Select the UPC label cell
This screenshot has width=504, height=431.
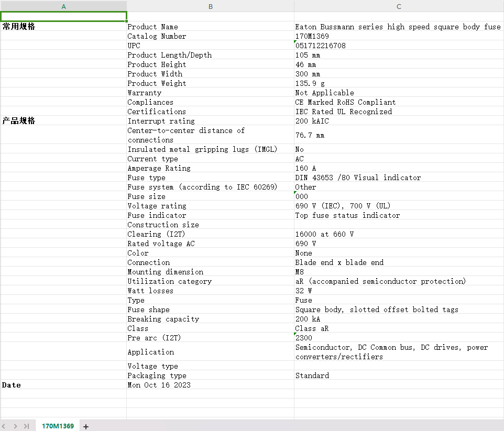coord(210,46)
